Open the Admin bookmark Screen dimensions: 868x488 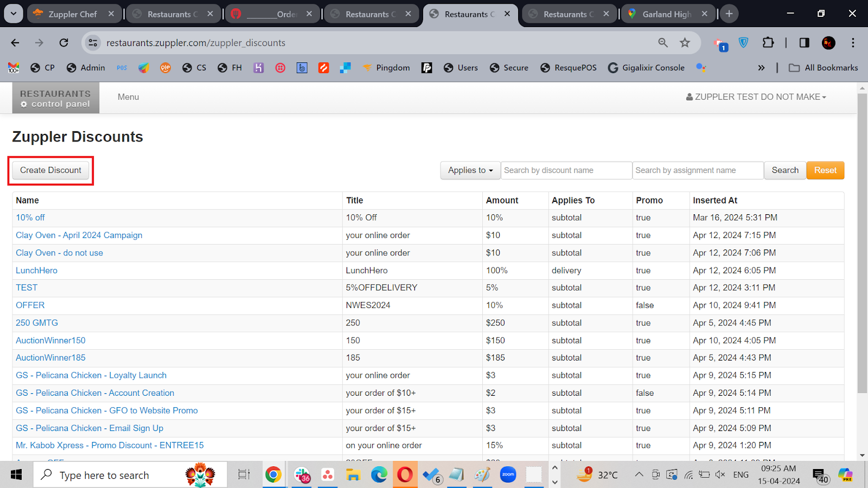point(86,68)
